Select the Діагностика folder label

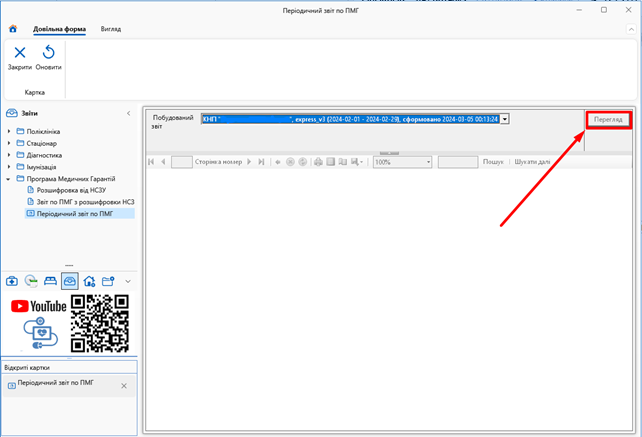[x=44, y=155]
